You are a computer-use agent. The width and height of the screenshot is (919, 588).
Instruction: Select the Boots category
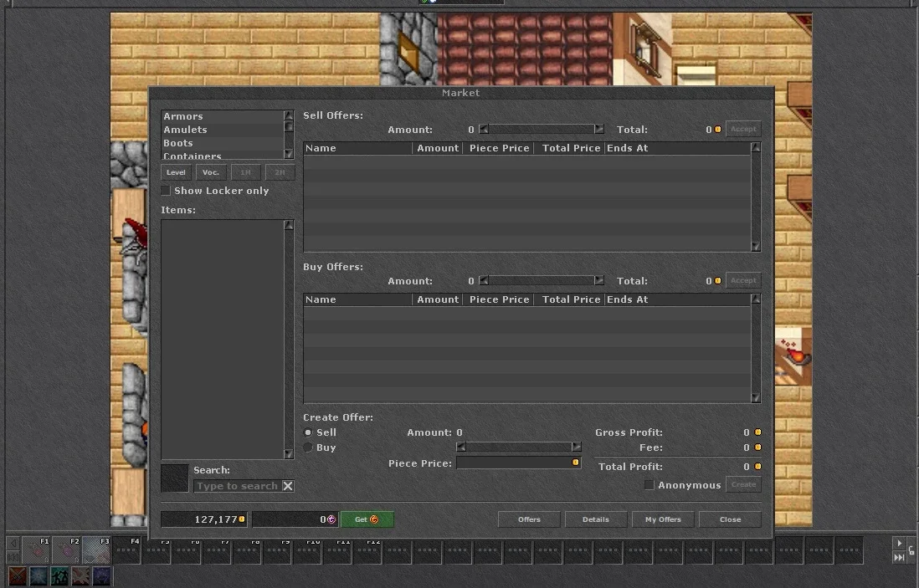222,144
